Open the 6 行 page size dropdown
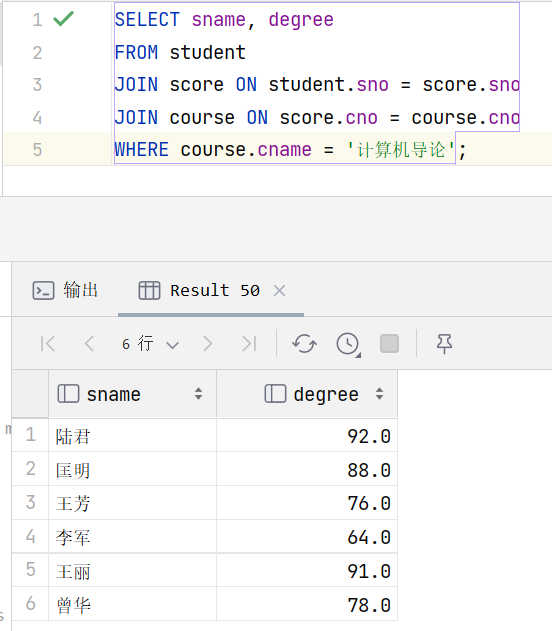Image resolution: width=552 pixels, height=631 pixels. [150, 344]
